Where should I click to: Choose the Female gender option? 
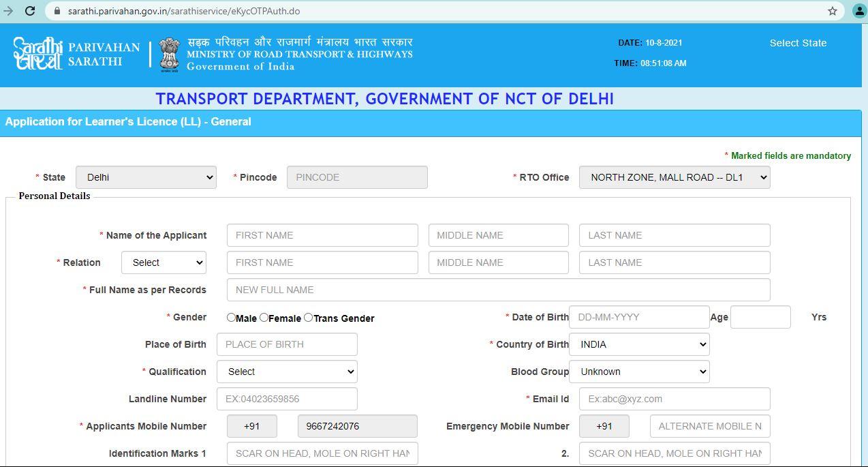click(264, 317)
